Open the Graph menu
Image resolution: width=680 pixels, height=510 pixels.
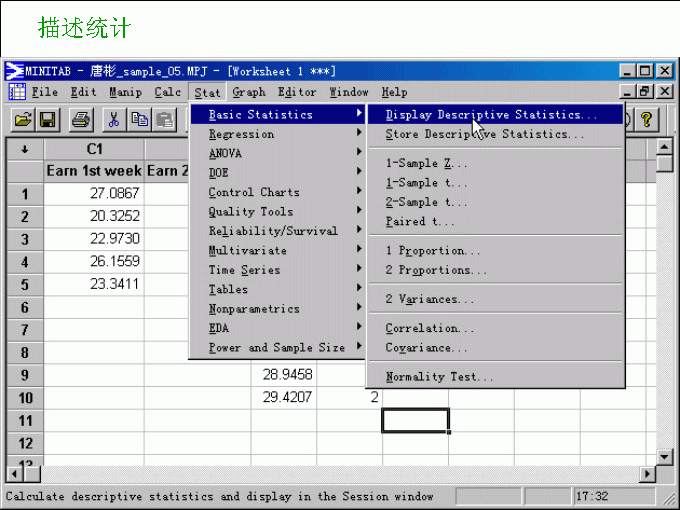(249, 92)
